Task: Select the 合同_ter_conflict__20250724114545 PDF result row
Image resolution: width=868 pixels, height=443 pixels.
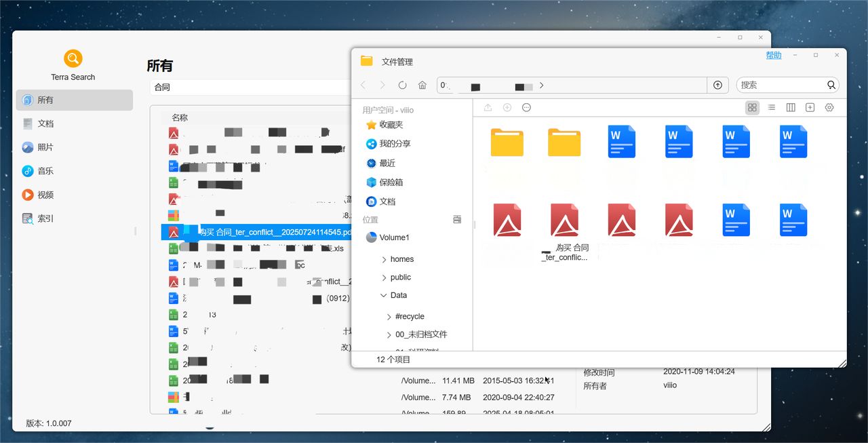Action: [256, 232]
